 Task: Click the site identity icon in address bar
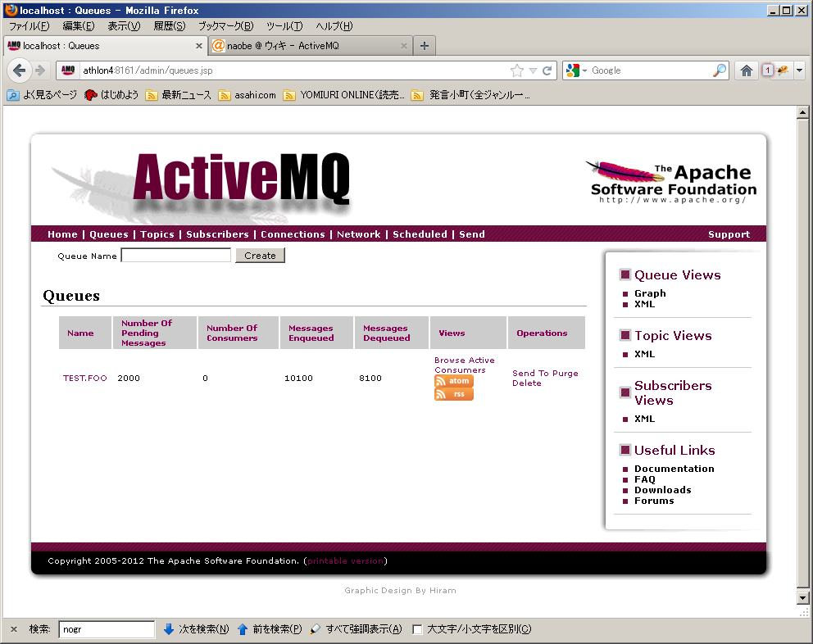click(x=68, y=70)
